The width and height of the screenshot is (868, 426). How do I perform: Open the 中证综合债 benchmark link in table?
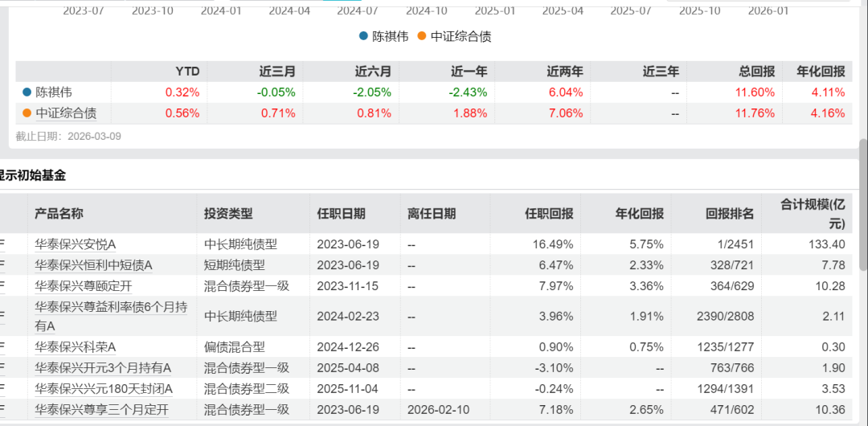(66, 113)
